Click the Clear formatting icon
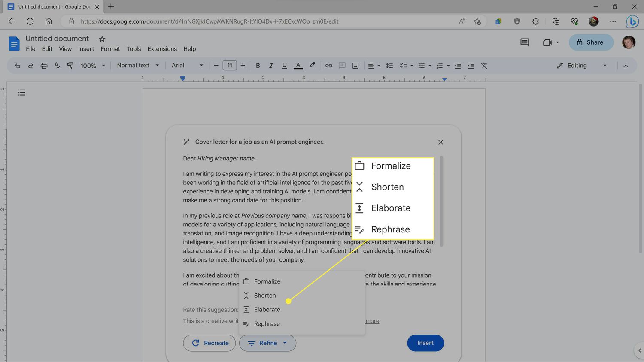This screenshot has width=644, height=362. tap(484, 66)
